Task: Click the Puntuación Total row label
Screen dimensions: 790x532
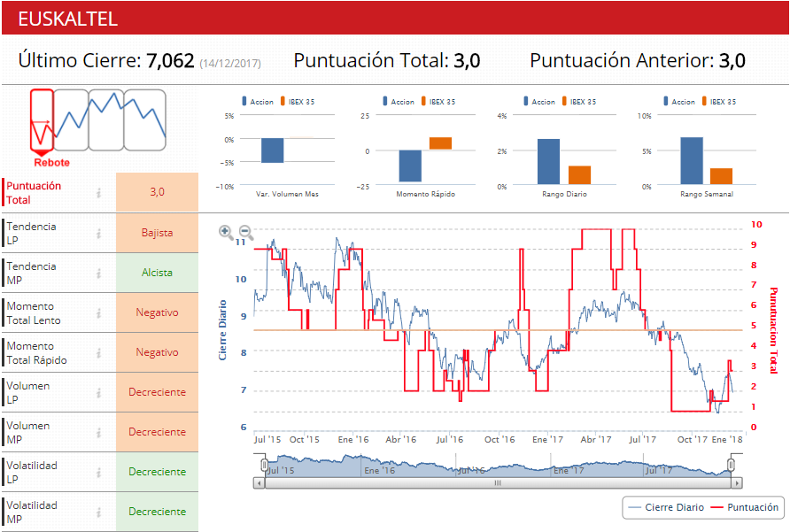Action: coord(34,193)
